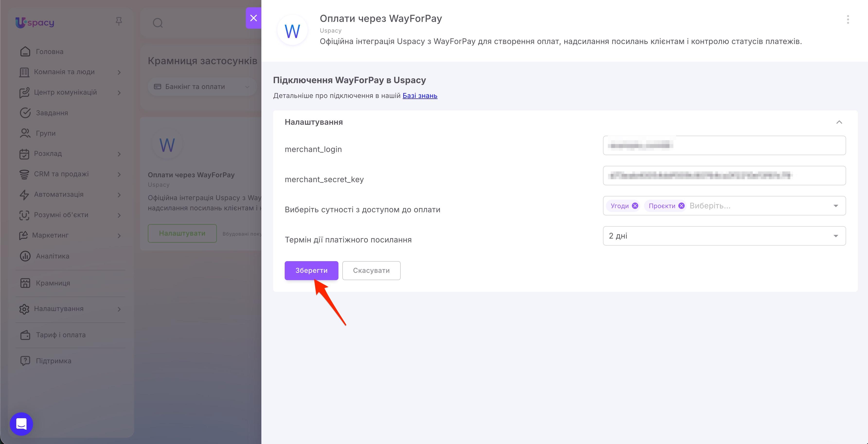
Task: Click the Автоматизація lightning icon
Action: 24,195
